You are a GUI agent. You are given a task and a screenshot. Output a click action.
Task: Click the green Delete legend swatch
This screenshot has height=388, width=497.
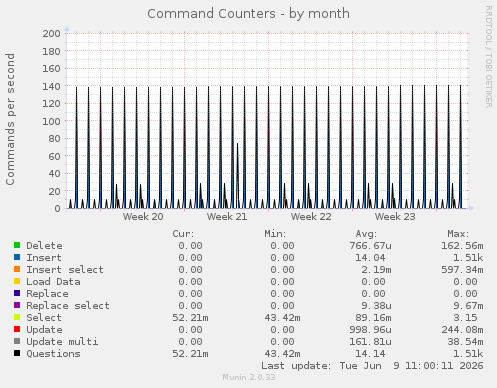point(17,245)
